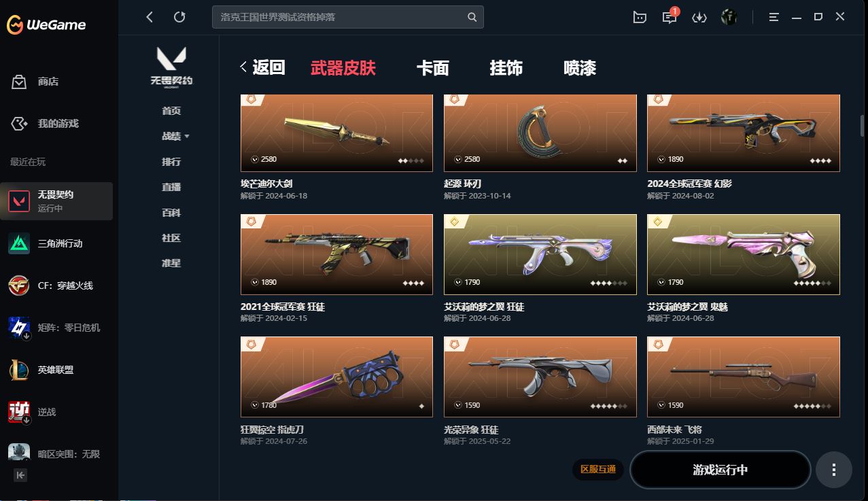Image resolution: width=868 pixels, height=501 pixels.
Task: Click the 游戏运行中 button
Action: click(721, 470)
